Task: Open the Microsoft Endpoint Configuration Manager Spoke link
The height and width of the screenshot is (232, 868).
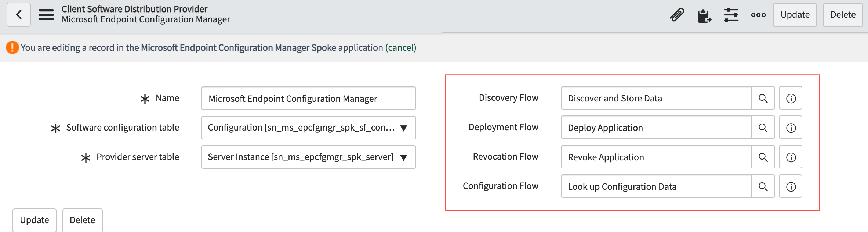Action: point(239,47)
